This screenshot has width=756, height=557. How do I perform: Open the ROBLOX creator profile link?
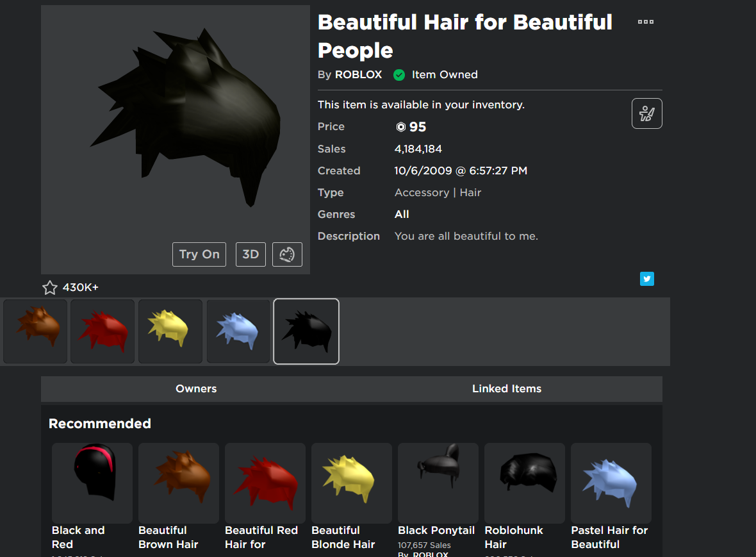coord(358,74)
